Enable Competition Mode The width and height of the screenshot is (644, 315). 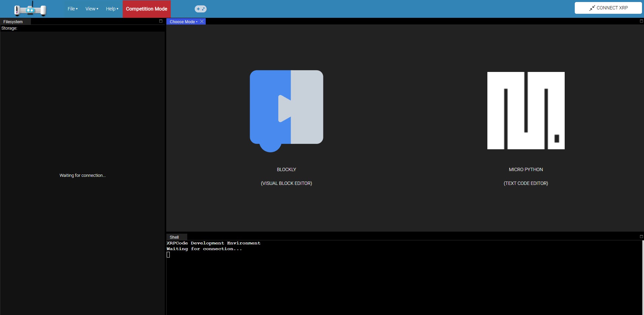147,9
